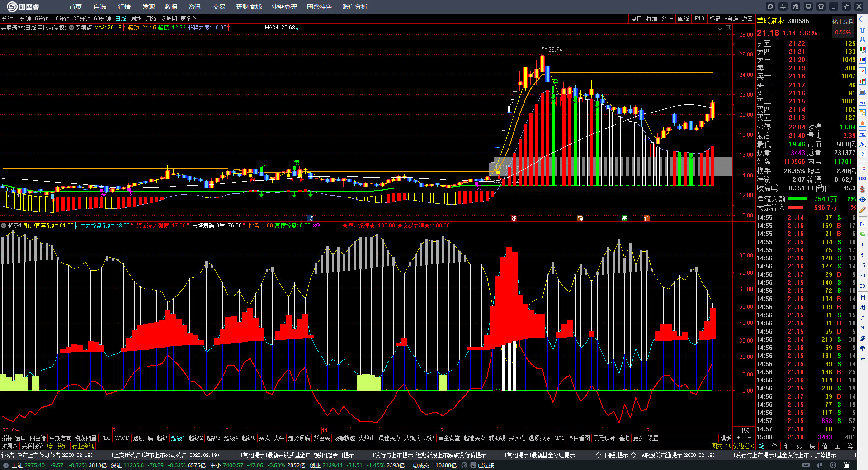Switch chart to 分时 intraday view
Viewport: 868px width, 470px height.
(x=8, y=19)
